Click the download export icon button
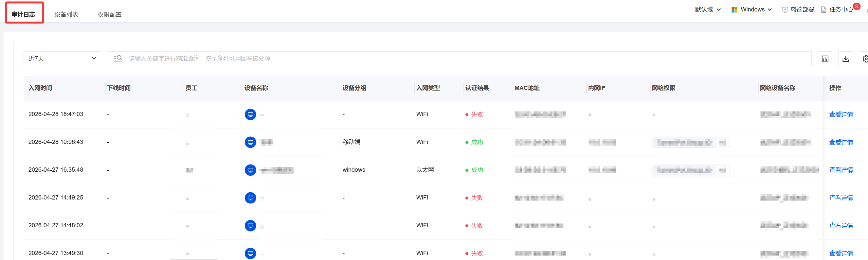The width and height of the screenshot is (868, 260). pyautogui.click(x=845, y=59)
